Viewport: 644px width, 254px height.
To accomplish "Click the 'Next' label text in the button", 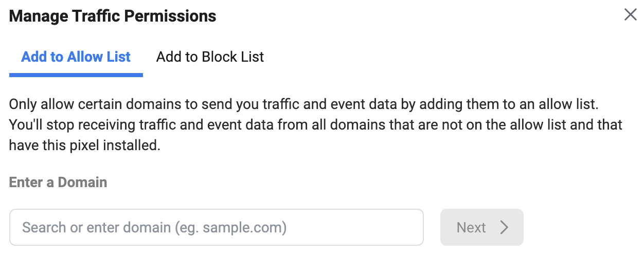I will [x=471, y=227].
